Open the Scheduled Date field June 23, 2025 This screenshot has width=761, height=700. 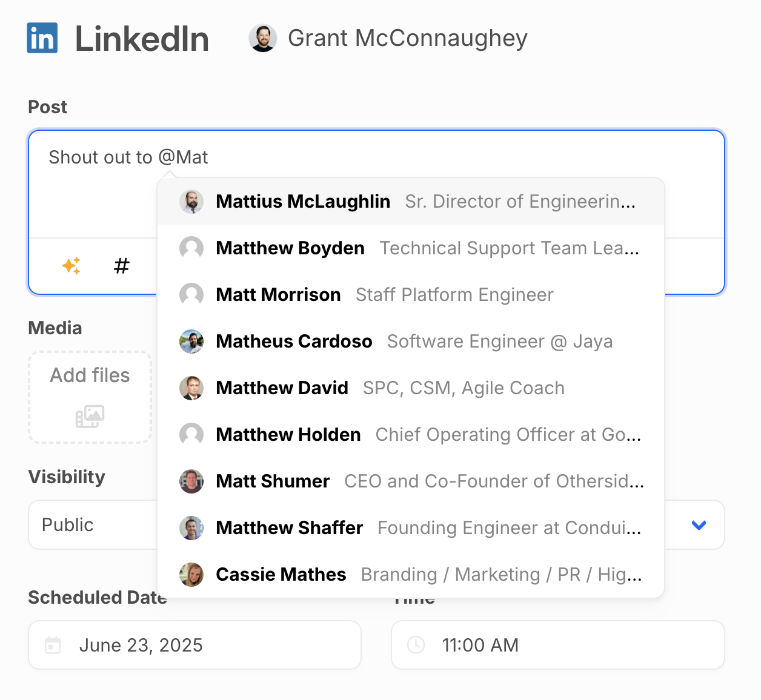[x=194, y=645]
